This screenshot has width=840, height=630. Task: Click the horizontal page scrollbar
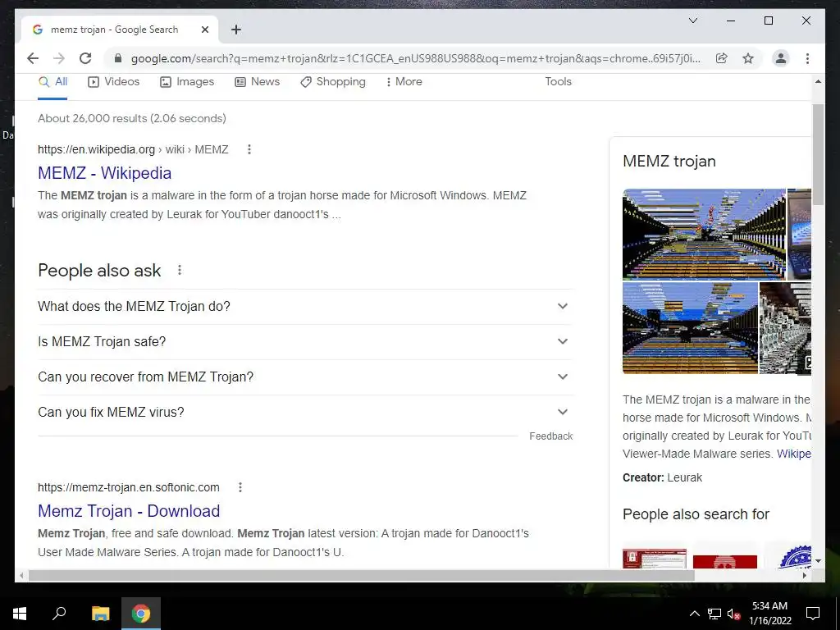362,575
